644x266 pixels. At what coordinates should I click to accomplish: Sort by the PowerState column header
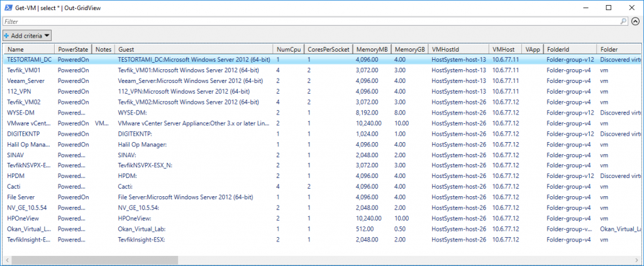[x=73, y=49]
